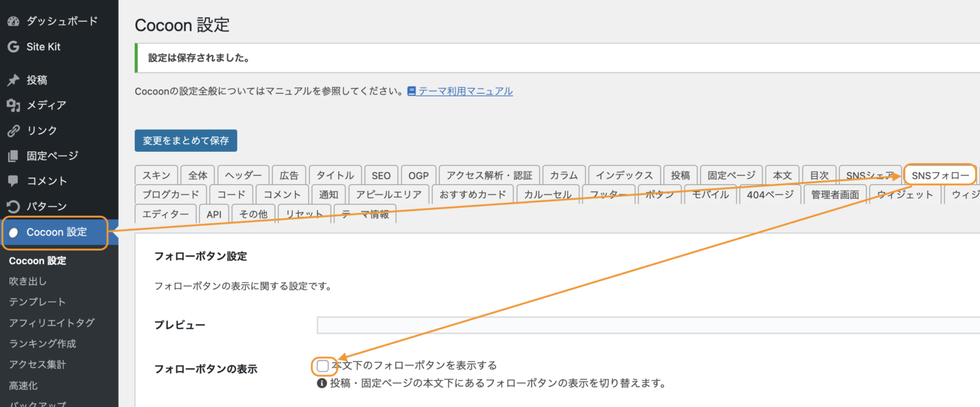Select the 投稿 pushpin icon
The width and height of the screenshot is (980, 407).
[x=14, y=79]
